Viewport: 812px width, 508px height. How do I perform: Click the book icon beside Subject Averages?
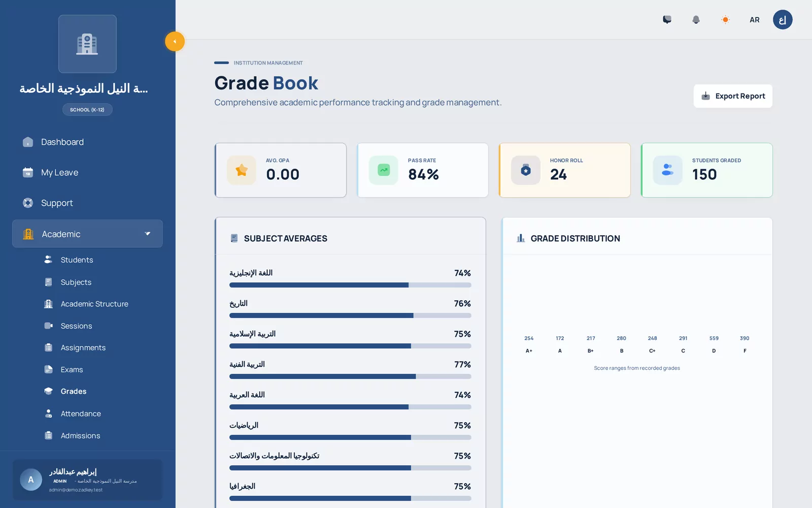234,238
